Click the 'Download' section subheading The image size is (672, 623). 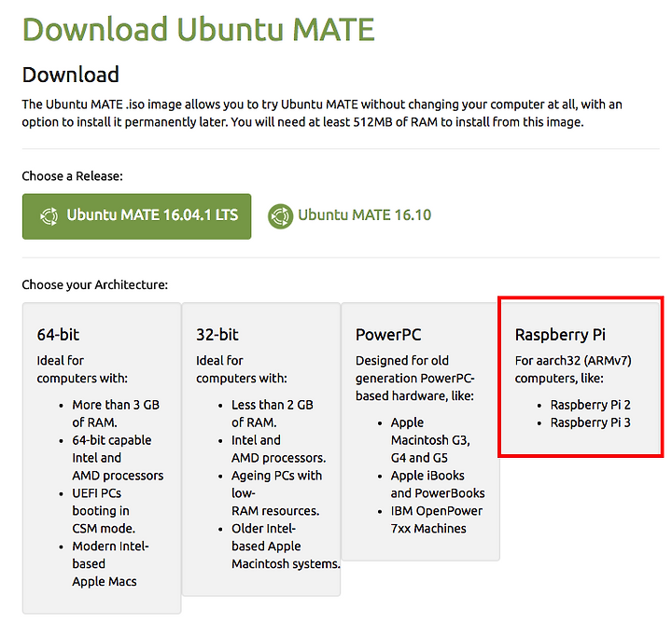(71, 75)
